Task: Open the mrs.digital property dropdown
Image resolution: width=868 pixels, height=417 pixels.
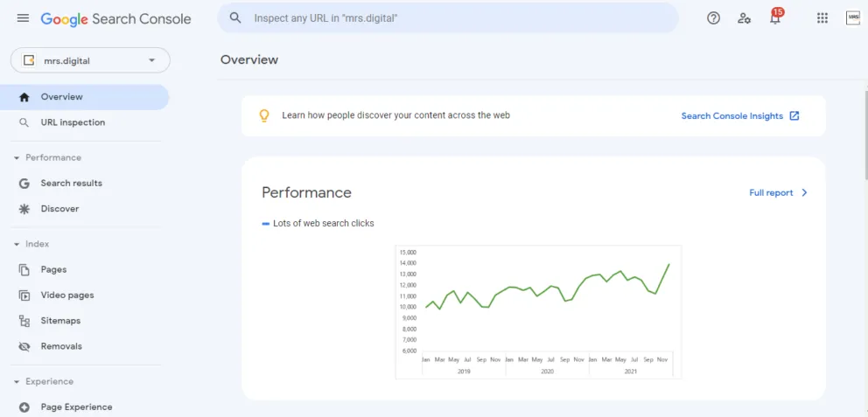Action: click(x=90, y=60)
